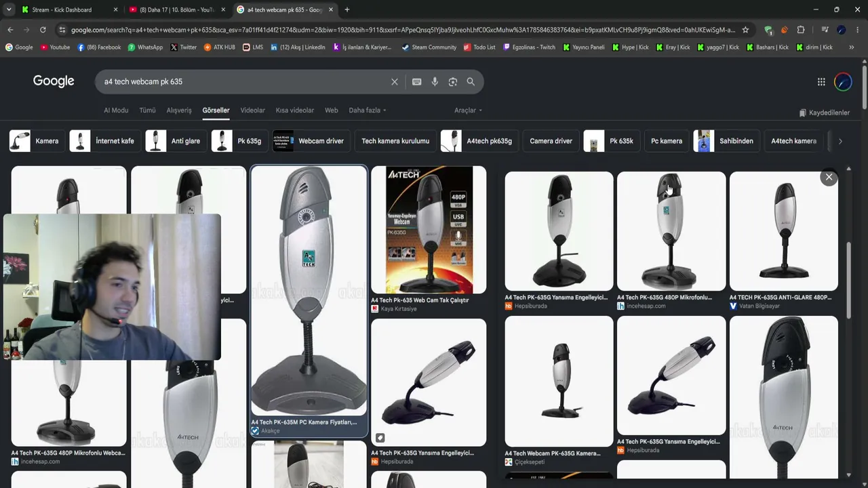Open the Videolar results tab
The width and height of the screenshot is (868, 488).
pos(252,110)
